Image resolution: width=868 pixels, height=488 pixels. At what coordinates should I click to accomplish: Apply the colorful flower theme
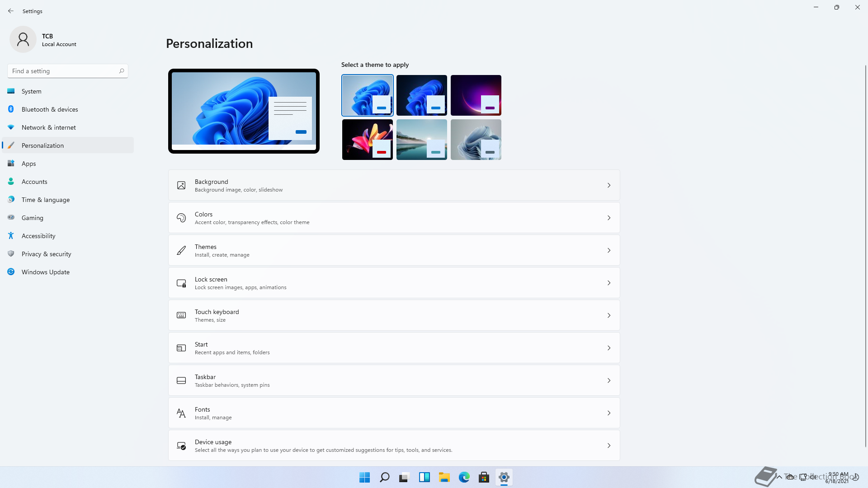coord(368,140)
